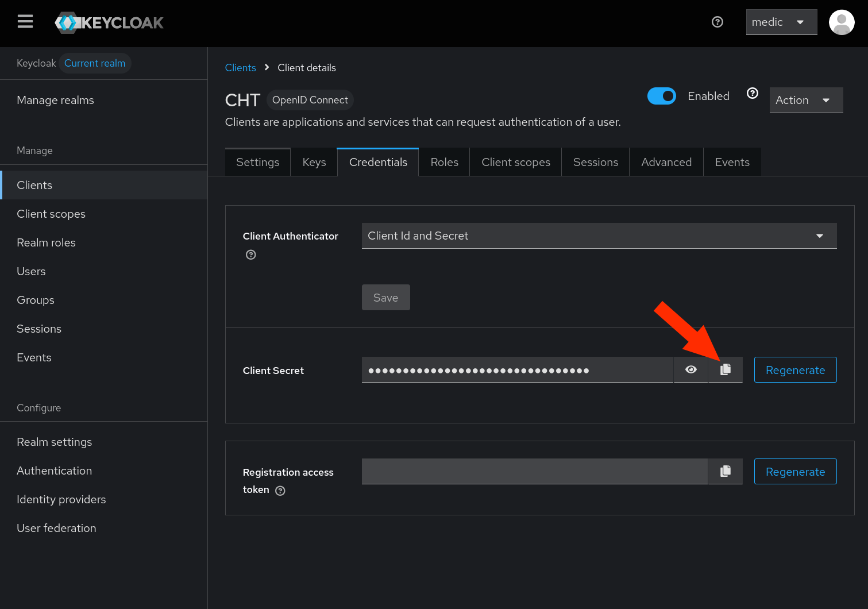Open Events in sidebar
Image resolution: width=868 pixels, height=609 pixels.
[x=103, y=357]
